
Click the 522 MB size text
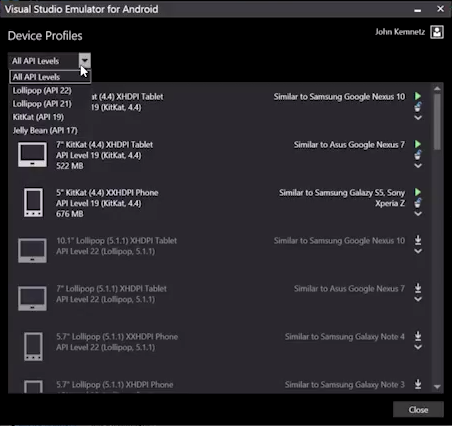(70, 166)
